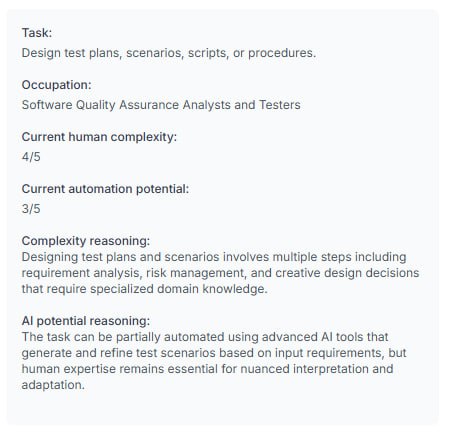This screenshot has height=433, width=451.
Task: Click the word "procedures." in the task description
Action: (282, 53)
